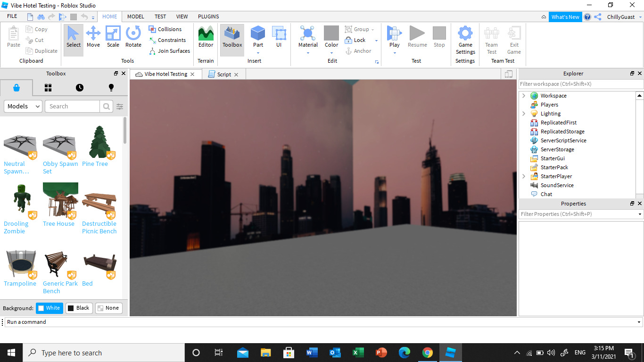
Task: Click the Toolbox search magnifier button
Action: click(x=107, y=106)
